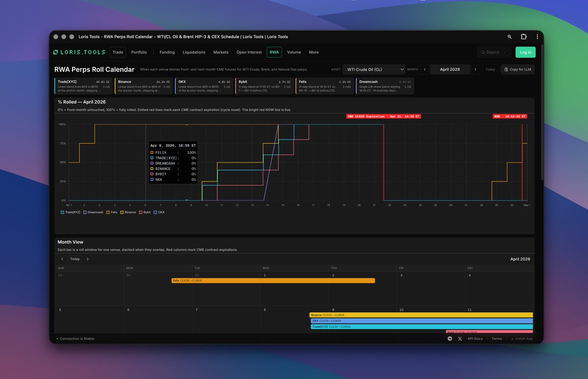Click the Month View heading
This screenshot has height=379, width=588.
(71, 242)
